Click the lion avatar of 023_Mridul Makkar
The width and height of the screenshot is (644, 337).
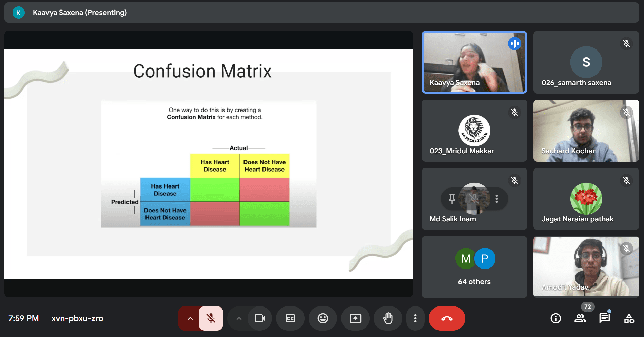pyautogui.click(x=474, y=131)
